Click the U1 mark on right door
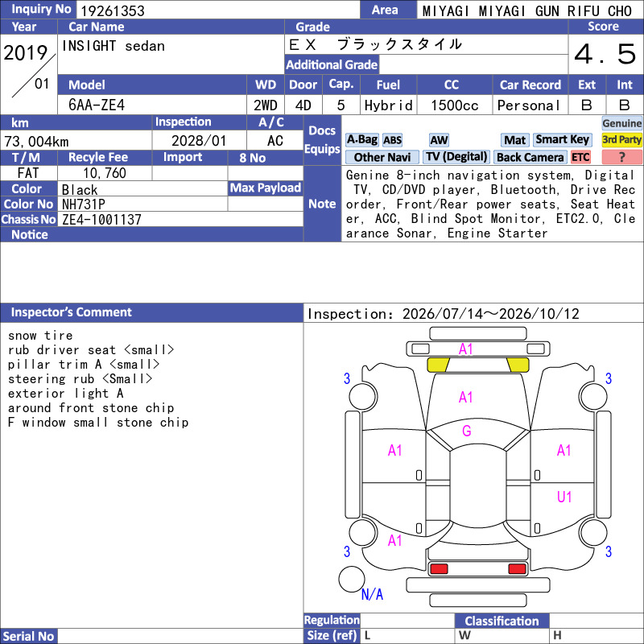The image size is (644, 644). coord(564,497)
